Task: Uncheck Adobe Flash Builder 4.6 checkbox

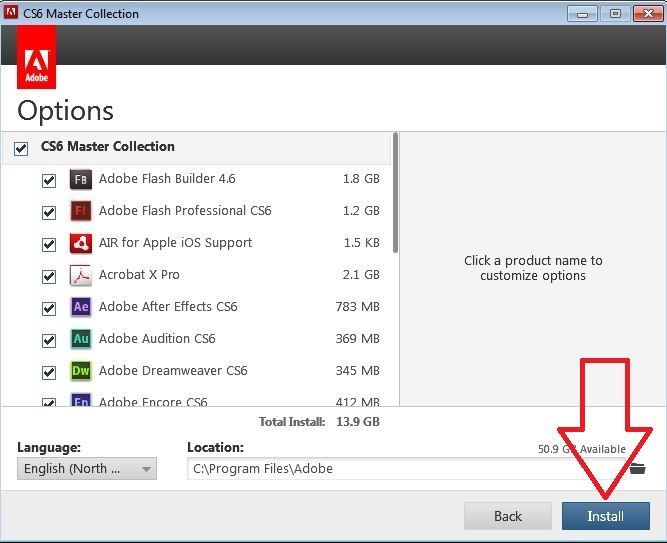Action: [x=49, y=180]
